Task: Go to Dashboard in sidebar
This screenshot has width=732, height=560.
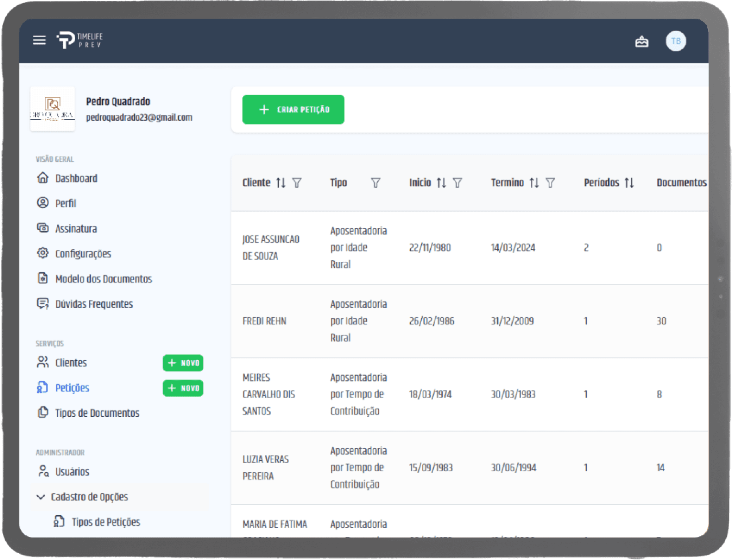Action: point(76,178)
